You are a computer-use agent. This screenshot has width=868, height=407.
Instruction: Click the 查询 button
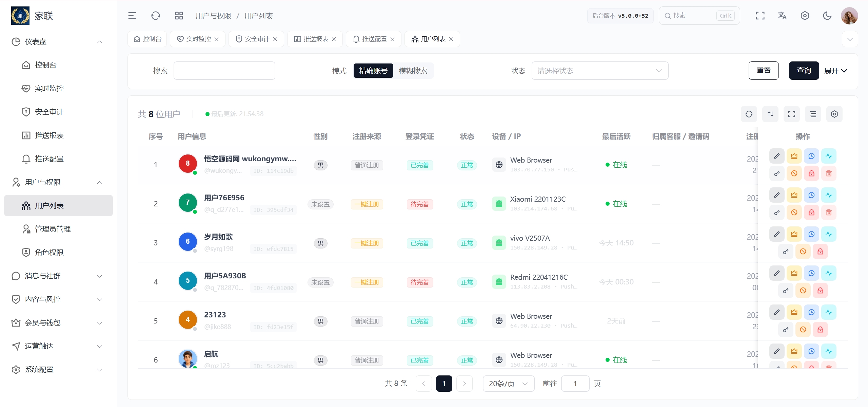[x=804, y=71]
